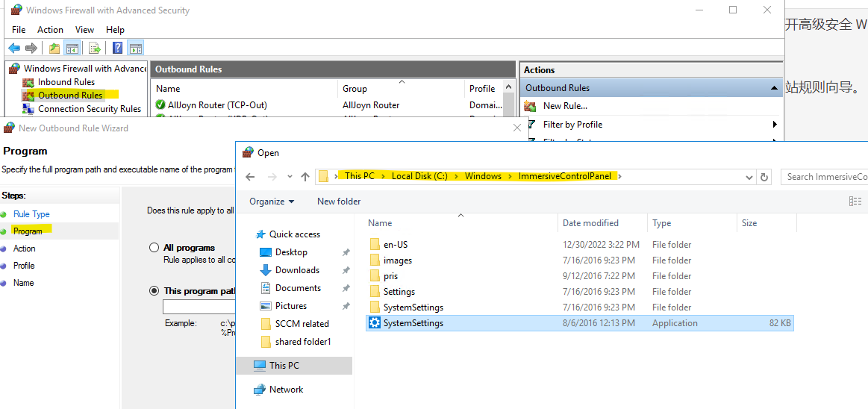The width and height of the screenshot is (868, 409).
Task: Click ImmersiveControlPanel breadcrumb segment
Action: 565,176
